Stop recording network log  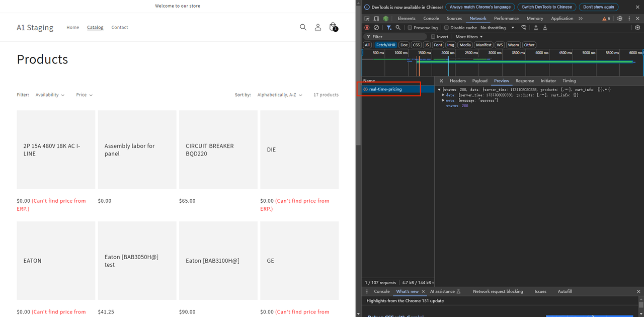(367, 28)
